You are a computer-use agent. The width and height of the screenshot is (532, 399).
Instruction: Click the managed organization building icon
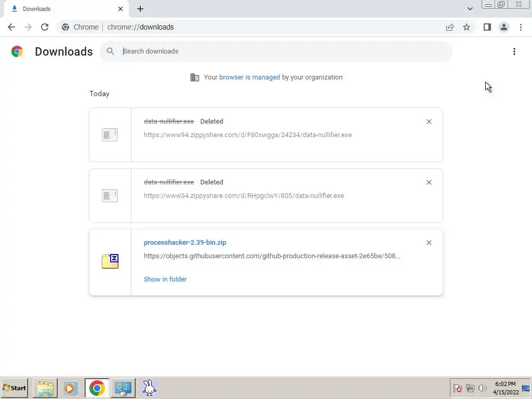(x=195, y=77)
